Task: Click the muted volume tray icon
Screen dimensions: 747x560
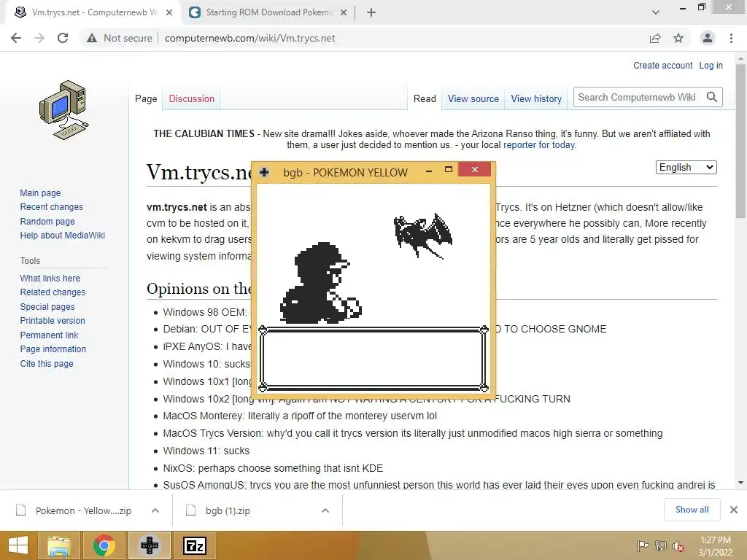Action: click(678, 546)
